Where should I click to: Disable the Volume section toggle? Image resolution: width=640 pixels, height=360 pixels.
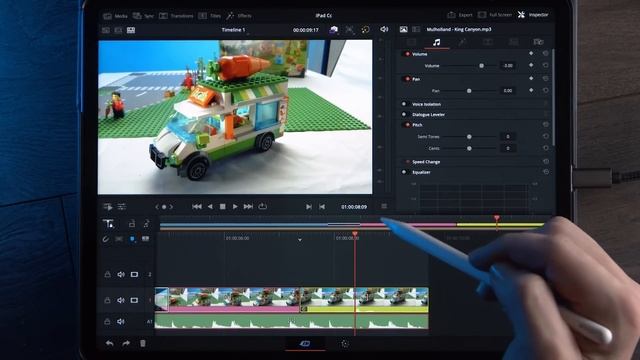pyautogui.click(x=407, y=54)
